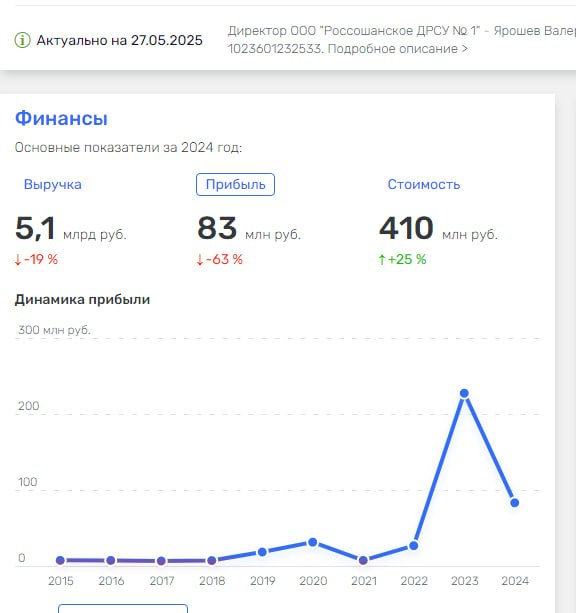Select the 2019 chart data point

click(x=262, y=552)
